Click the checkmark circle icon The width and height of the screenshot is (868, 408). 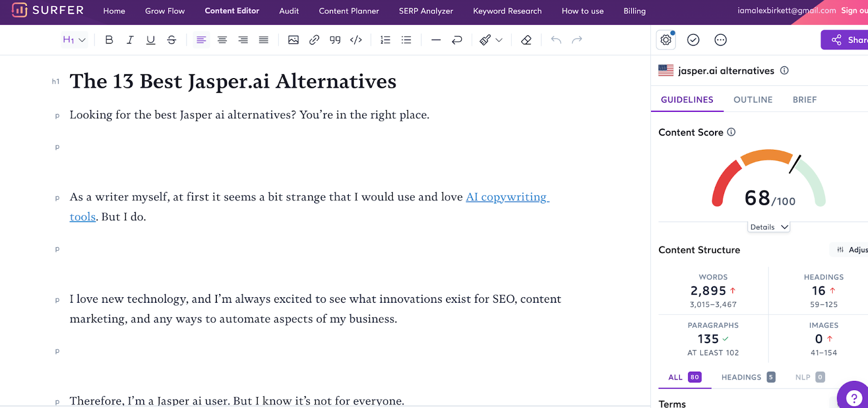click(693, 40)
